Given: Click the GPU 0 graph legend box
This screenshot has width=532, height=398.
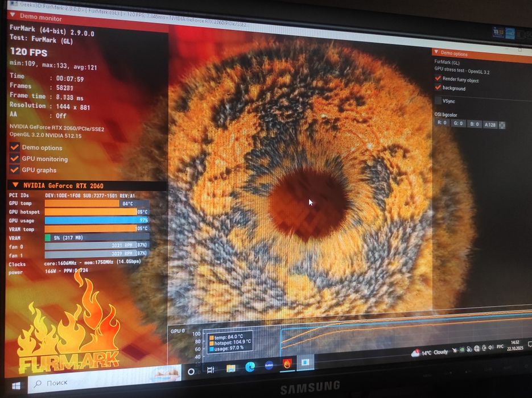Looking at the screenshot, I should [230, 342].
